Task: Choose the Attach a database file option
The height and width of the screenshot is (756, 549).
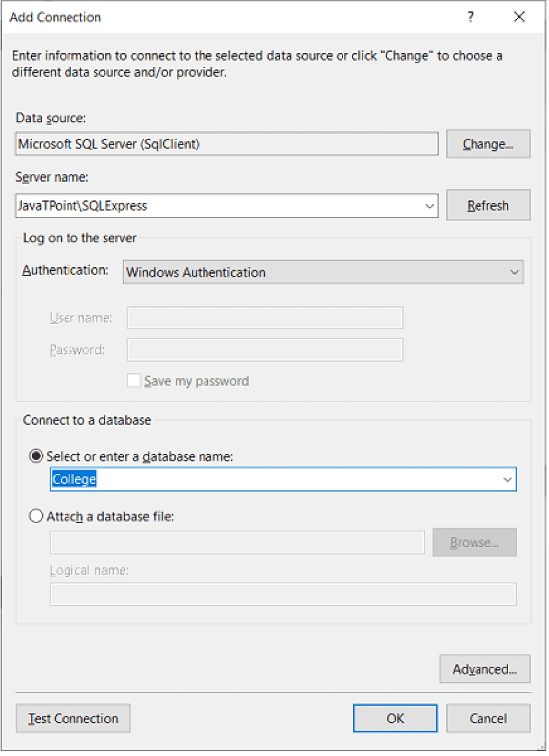Action: tap(37, 516)
